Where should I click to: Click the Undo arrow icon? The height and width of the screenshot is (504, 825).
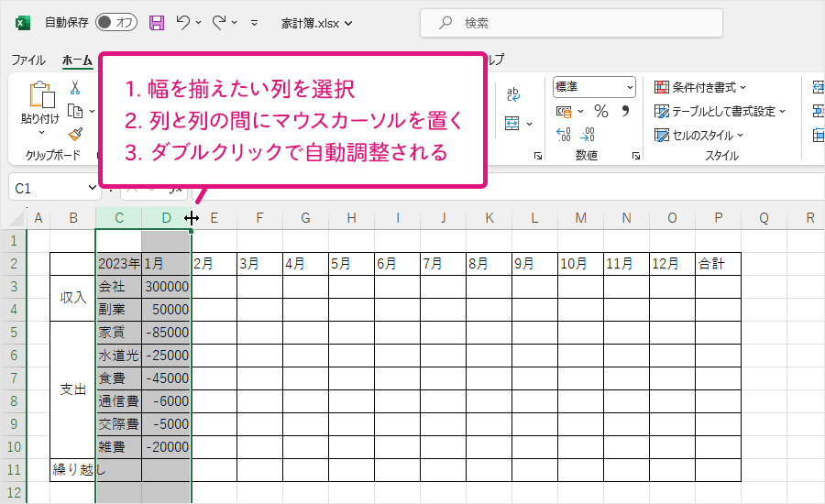(183, 22)
